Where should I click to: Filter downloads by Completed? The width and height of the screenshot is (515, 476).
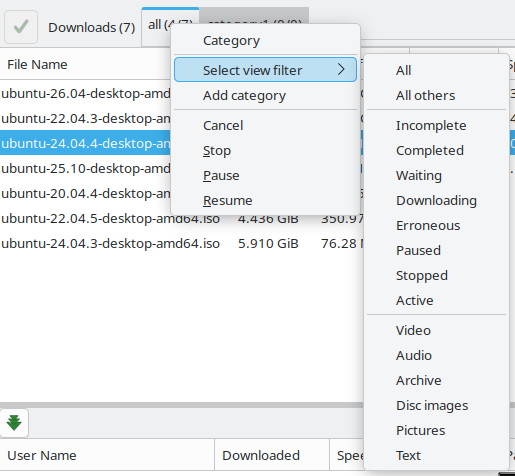(436, 151)
